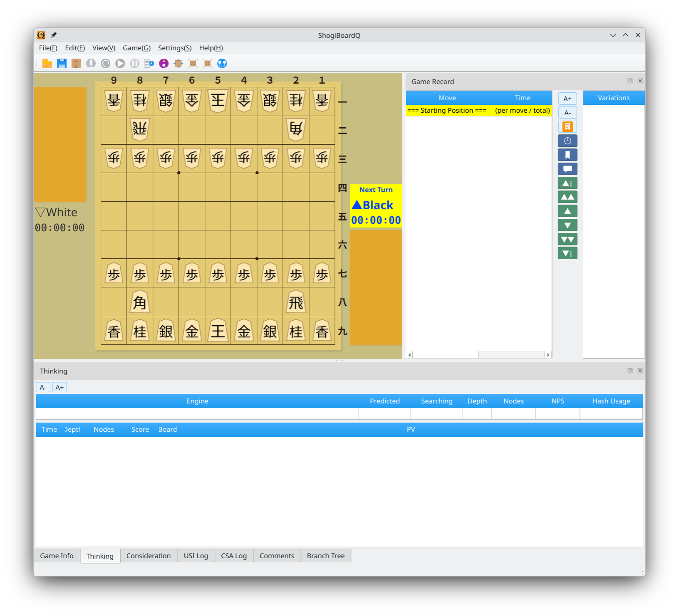Toggle the comment speech-bubble display
The image size is (679, 616).
[x=567, y=168]
